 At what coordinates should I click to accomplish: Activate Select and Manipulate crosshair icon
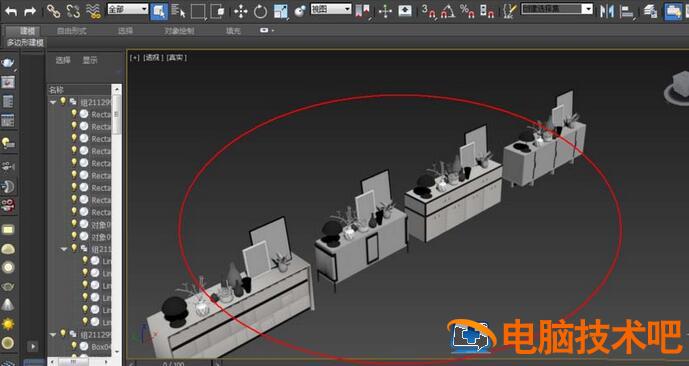(385, 11)
